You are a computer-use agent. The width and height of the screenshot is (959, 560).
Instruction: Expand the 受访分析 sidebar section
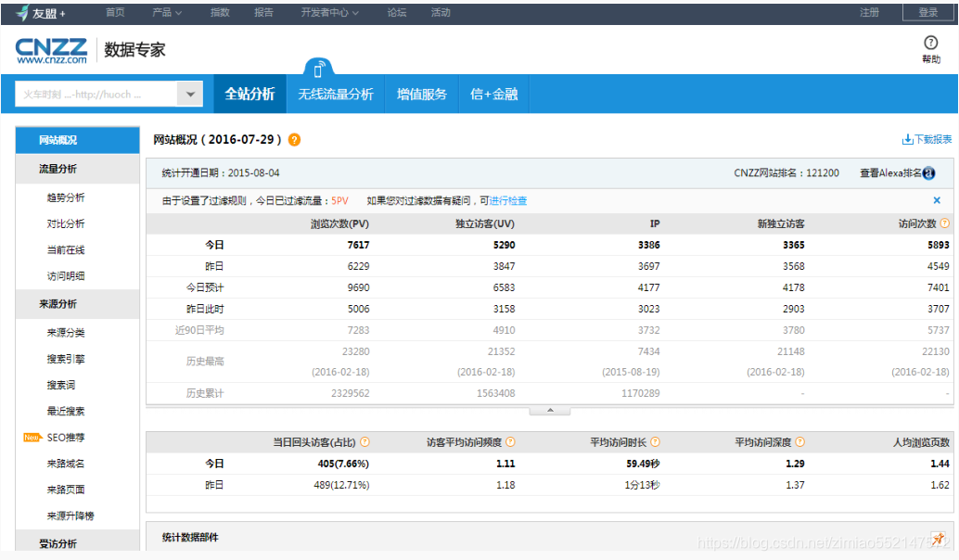click(x=78, y=542)
